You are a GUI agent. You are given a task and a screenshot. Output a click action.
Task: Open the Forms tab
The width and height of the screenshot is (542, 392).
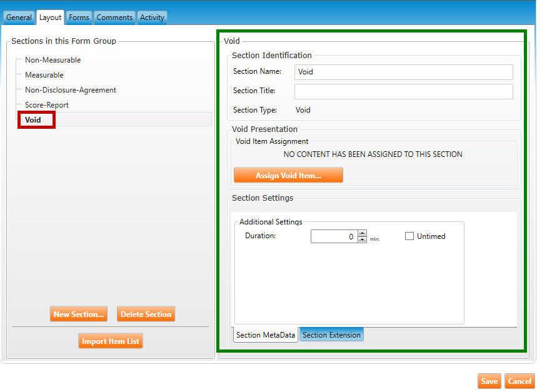tap(79, 18)
